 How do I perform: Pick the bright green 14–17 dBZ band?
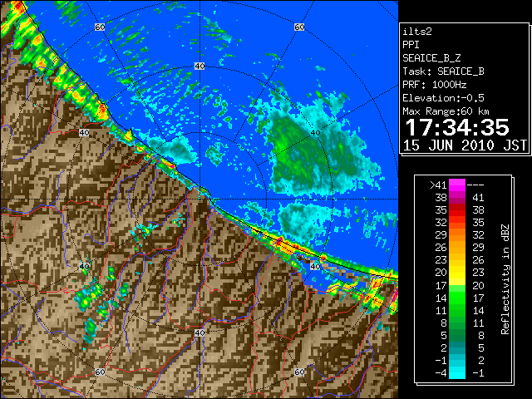[457, 298]
